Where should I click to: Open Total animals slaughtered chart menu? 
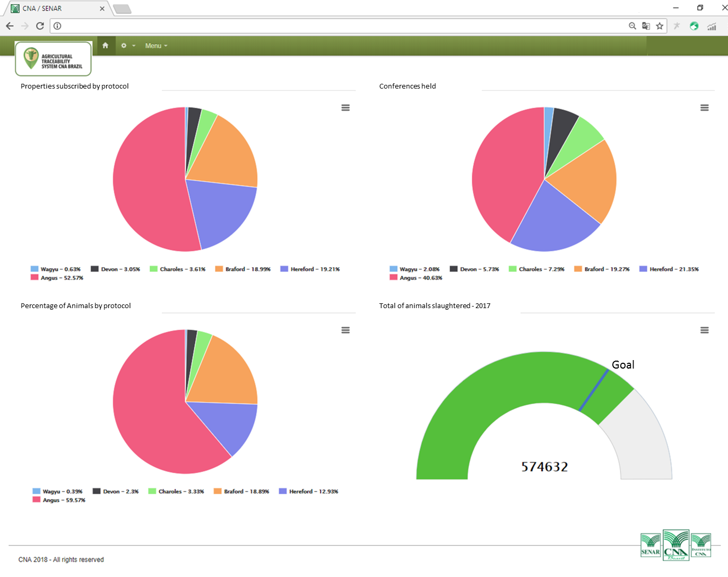point(704,330)
